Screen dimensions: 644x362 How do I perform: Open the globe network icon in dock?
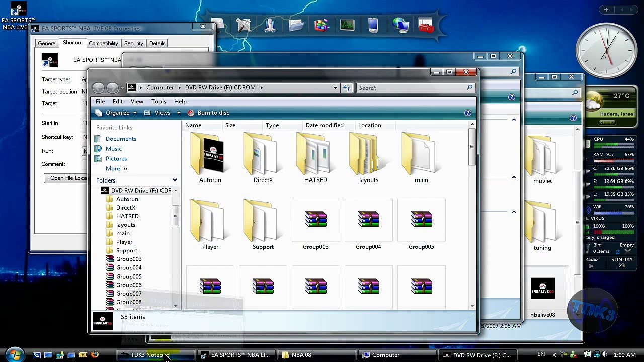click(400, 25)
